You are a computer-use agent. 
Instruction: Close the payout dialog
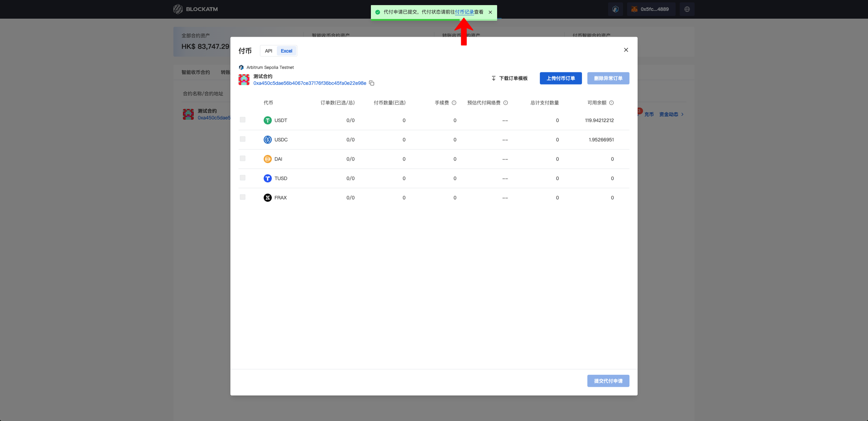pyautogui.click(x=626, y=50)
